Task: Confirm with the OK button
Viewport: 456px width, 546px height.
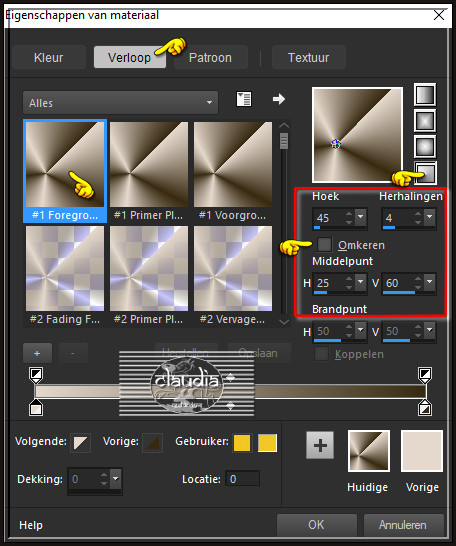Action: [x=316, y=524]
